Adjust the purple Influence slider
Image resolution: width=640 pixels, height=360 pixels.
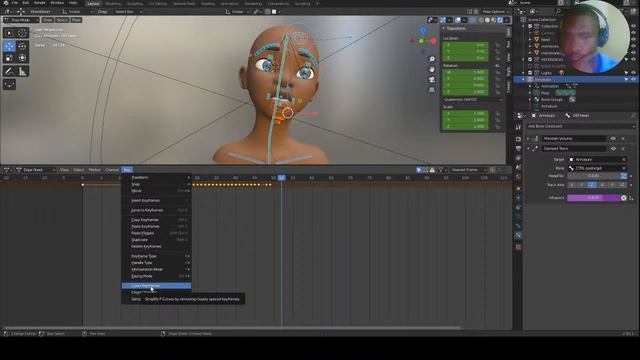(x=593, y=198)
